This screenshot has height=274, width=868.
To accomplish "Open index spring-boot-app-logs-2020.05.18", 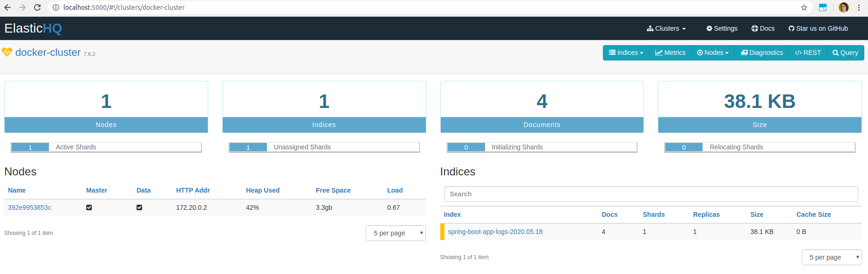I will coord(495,232).
